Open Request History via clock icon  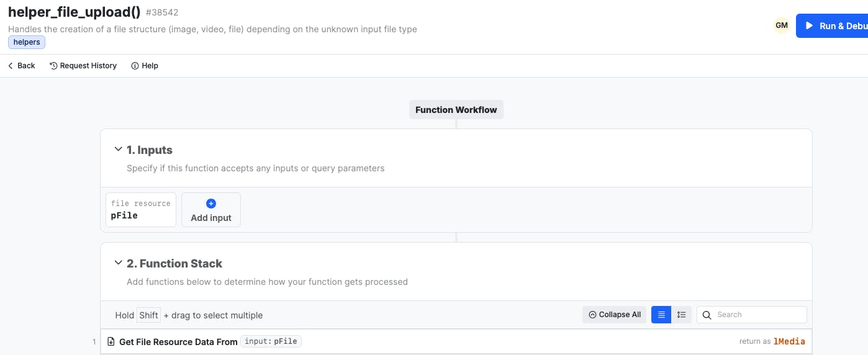tap(53, 66)
